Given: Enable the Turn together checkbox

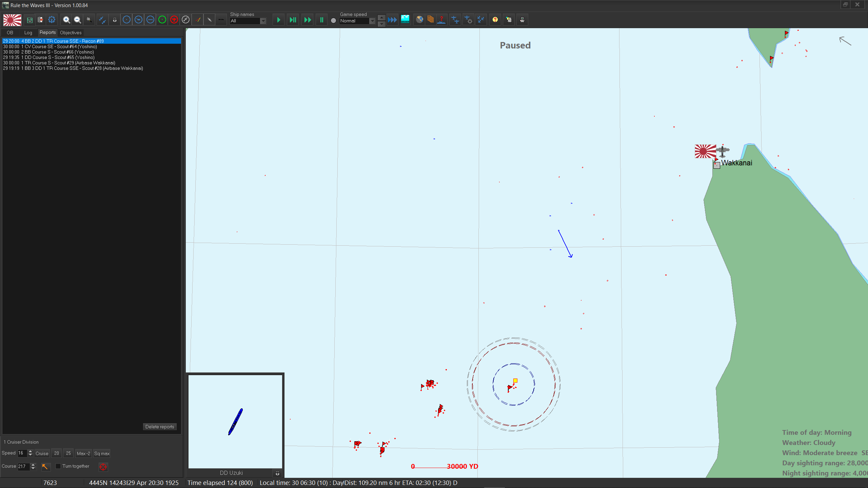Looking at the screenshot, I should tap(58, 466).
